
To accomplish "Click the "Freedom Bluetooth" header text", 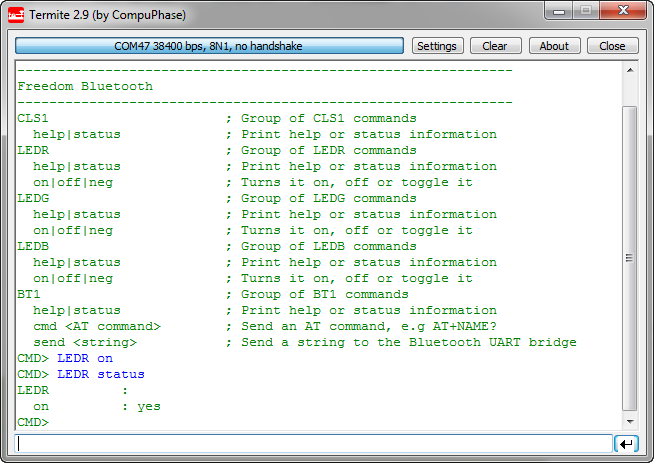I will [85, 86].
